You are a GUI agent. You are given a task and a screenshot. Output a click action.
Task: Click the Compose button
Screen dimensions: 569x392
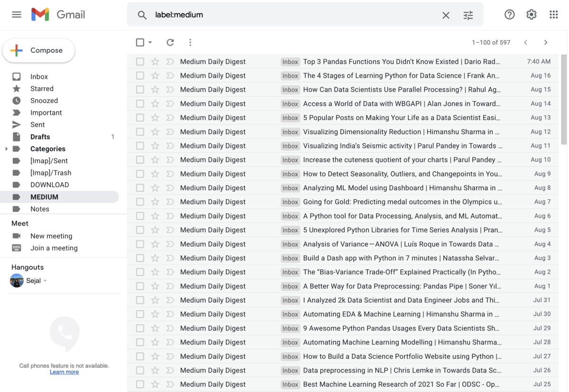(38, 50)
